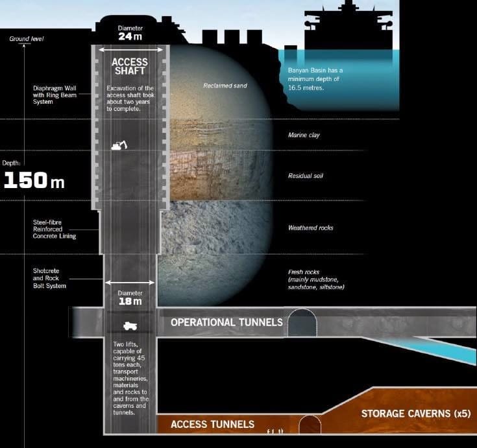477x448 pixels.
Task: Click the excavator icon in the access shaft
Action: coord(118,146)
